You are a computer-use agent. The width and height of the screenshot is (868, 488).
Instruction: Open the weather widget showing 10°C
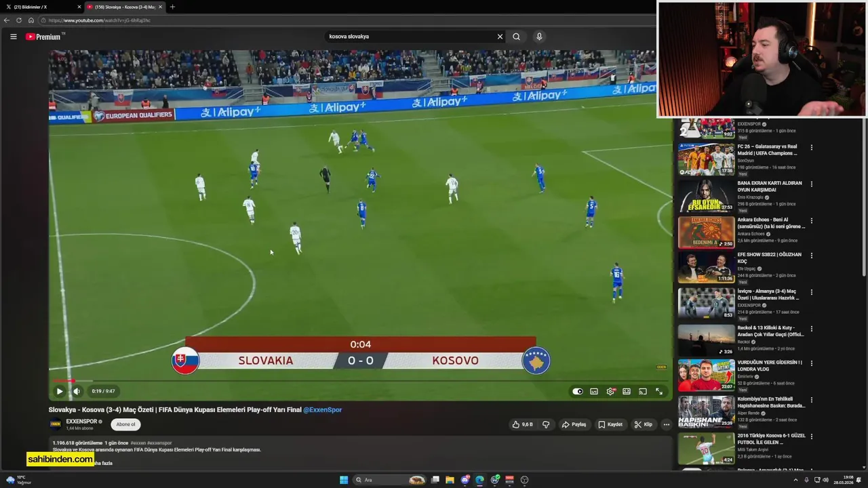19,480
